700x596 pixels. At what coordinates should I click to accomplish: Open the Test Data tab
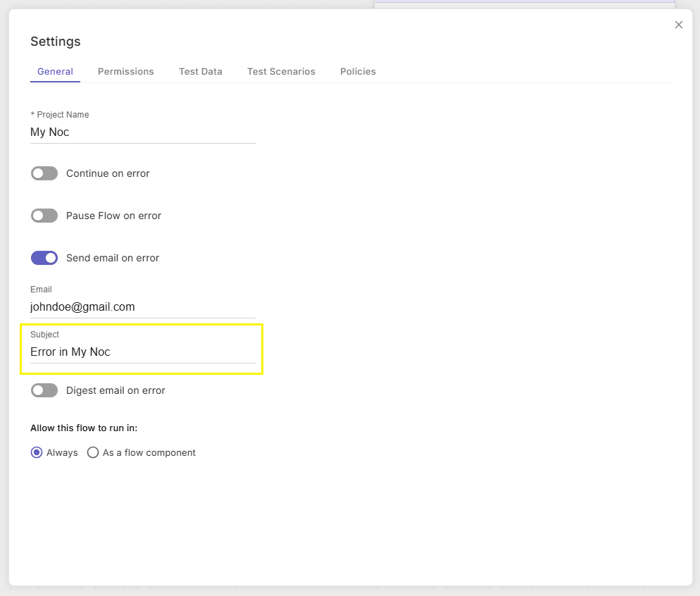tap(201, 71)
